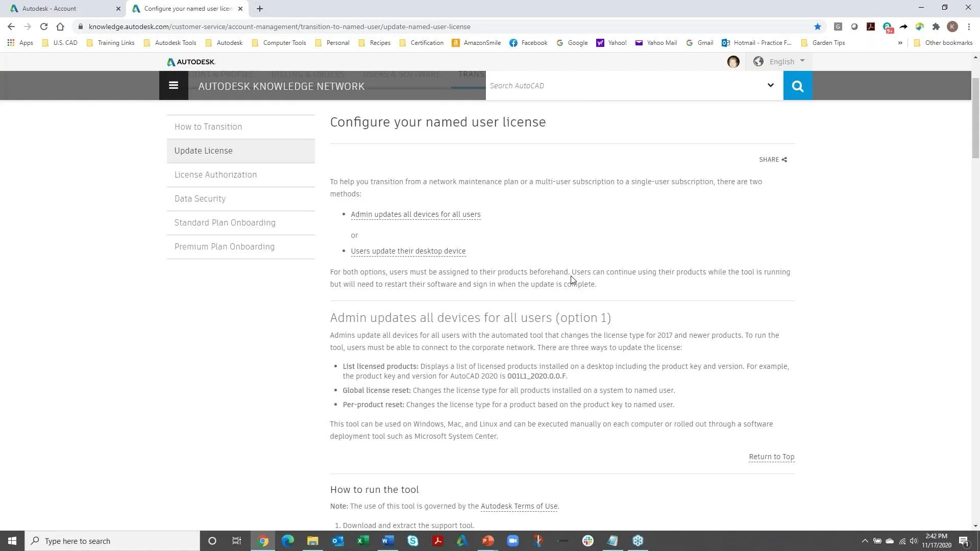Open Zoom from taskbar

(512, 541)
